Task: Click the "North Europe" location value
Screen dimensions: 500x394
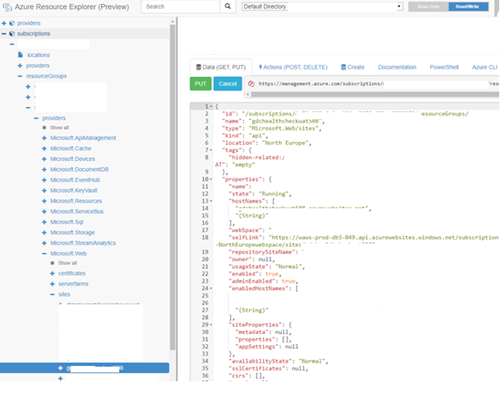Action: 285,143
